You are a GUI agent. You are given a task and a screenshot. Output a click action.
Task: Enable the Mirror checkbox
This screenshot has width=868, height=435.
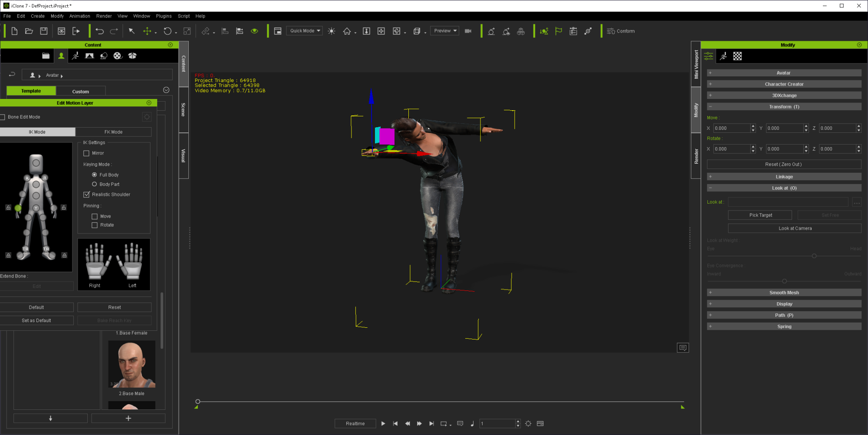click(86, 153)
